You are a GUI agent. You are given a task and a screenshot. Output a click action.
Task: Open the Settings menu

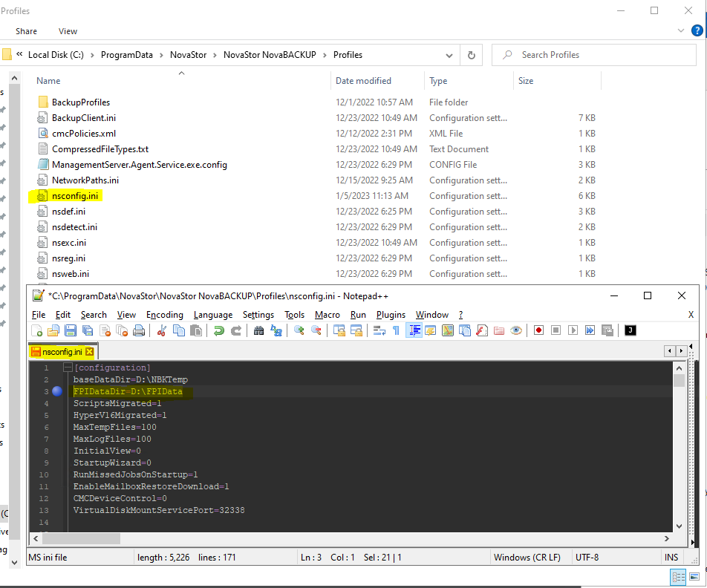(x=258, y=315)
